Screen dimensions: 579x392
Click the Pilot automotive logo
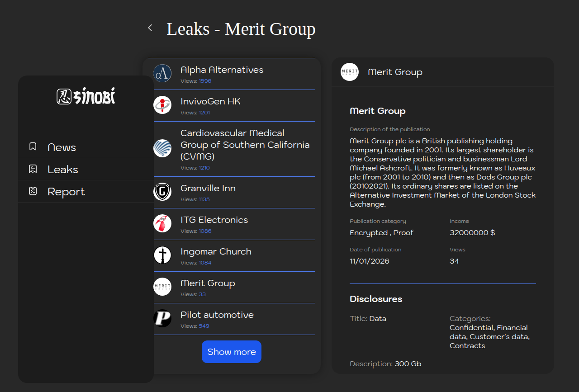tap(162, 318)
